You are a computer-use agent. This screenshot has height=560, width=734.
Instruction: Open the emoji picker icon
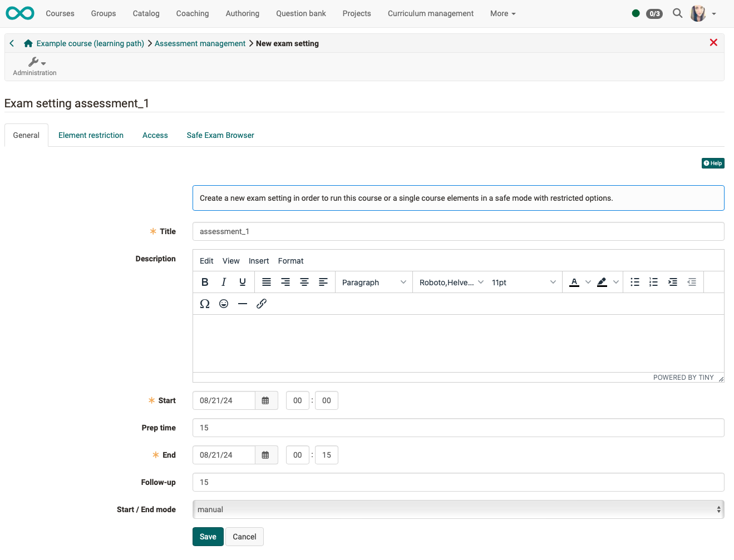(224, 304)
